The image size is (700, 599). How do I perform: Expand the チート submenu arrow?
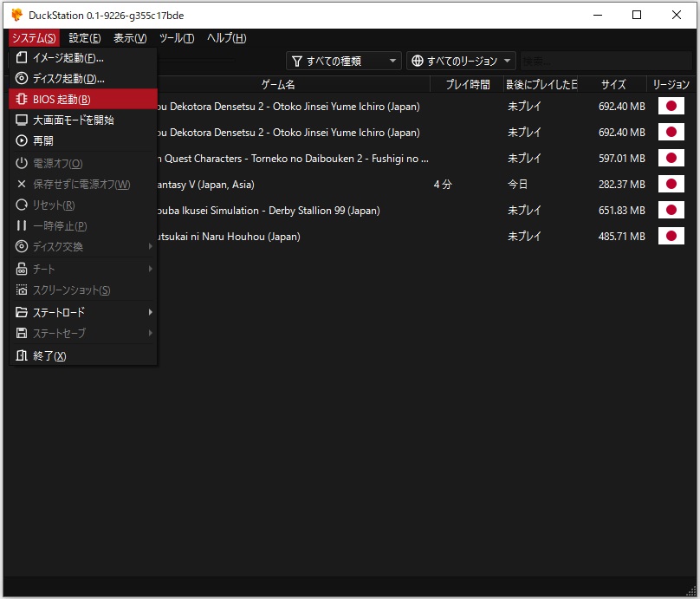tap(151, 269)
